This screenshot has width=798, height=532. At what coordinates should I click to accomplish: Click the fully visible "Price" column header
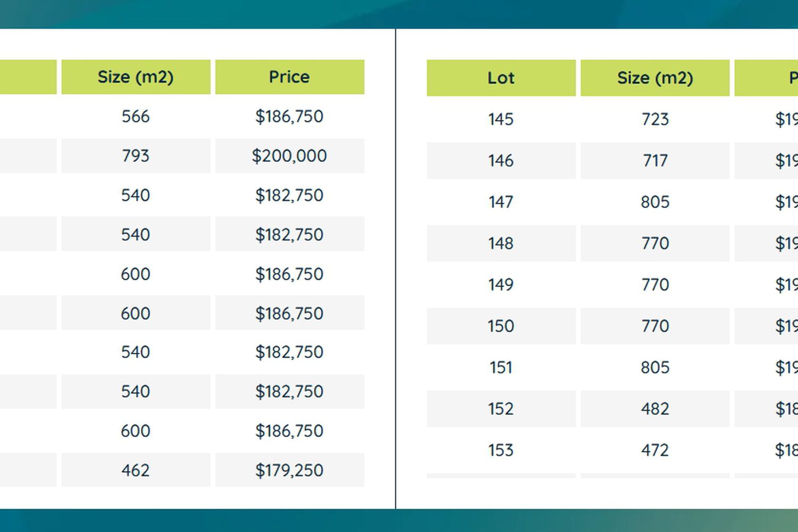tap(289, 77)
